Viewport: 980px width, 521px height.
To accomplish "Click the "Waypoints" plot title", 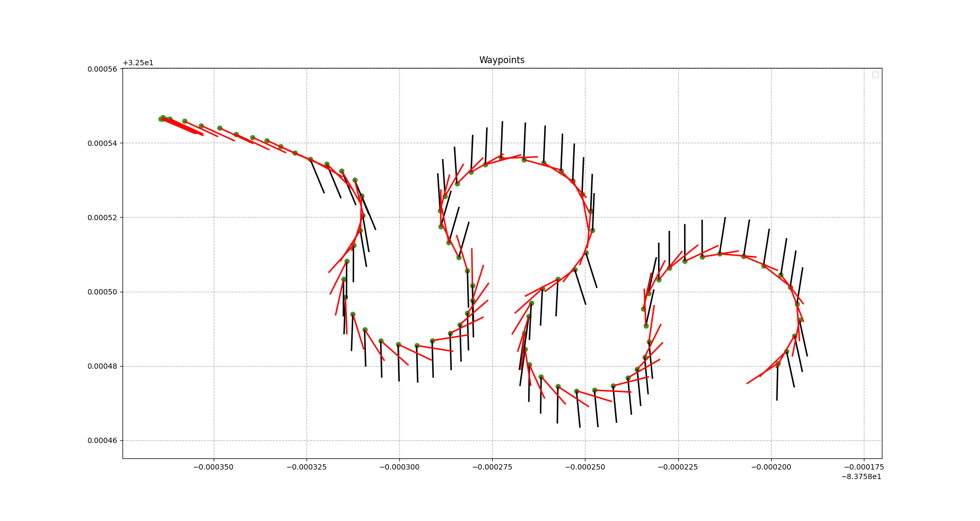I will 502,60.
